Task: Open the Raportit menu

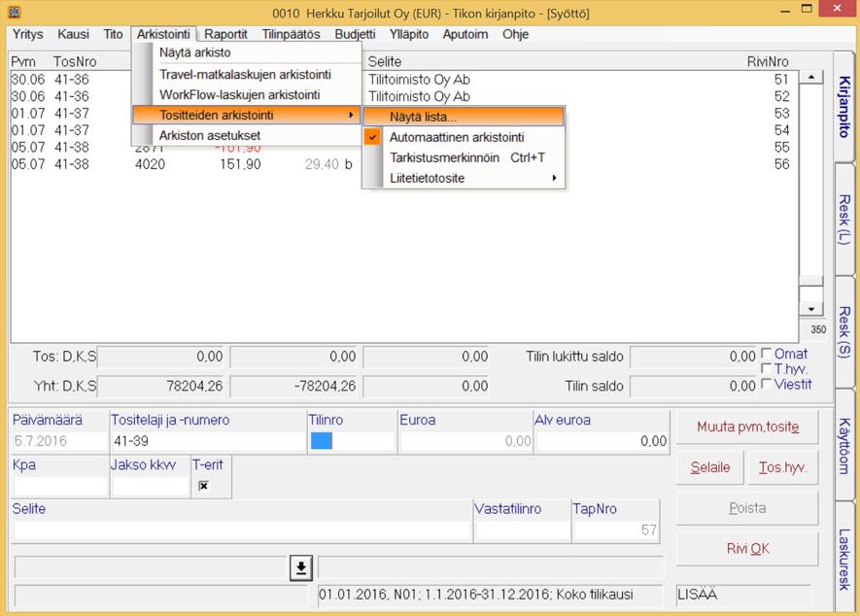Action: [x=226, y=34]
